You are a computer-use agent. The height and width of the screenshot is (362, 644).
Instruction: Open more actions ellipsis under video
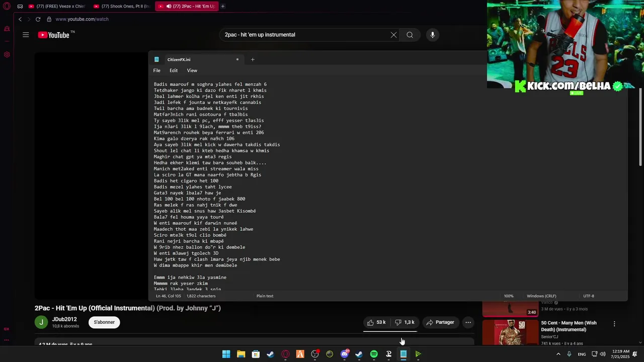[468, 322]
